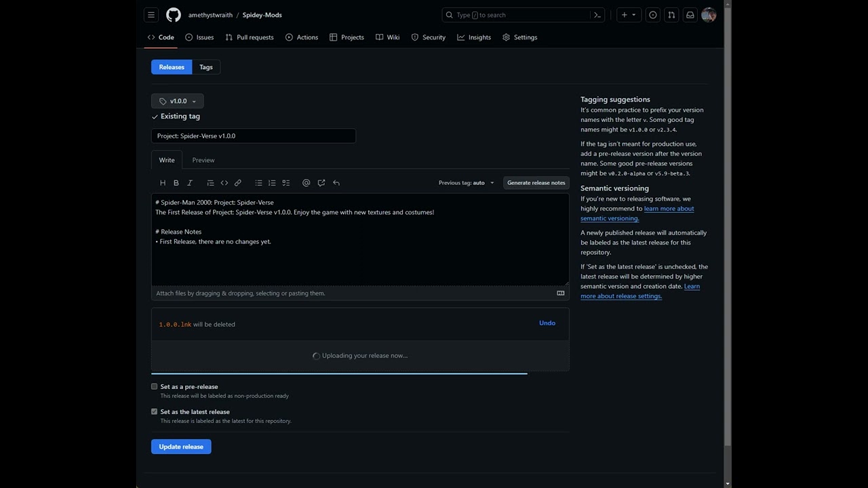This screenshot has height=488, width=868.
Task: Open the v1.0.0 tag dropdown
Action: point(178,101)
